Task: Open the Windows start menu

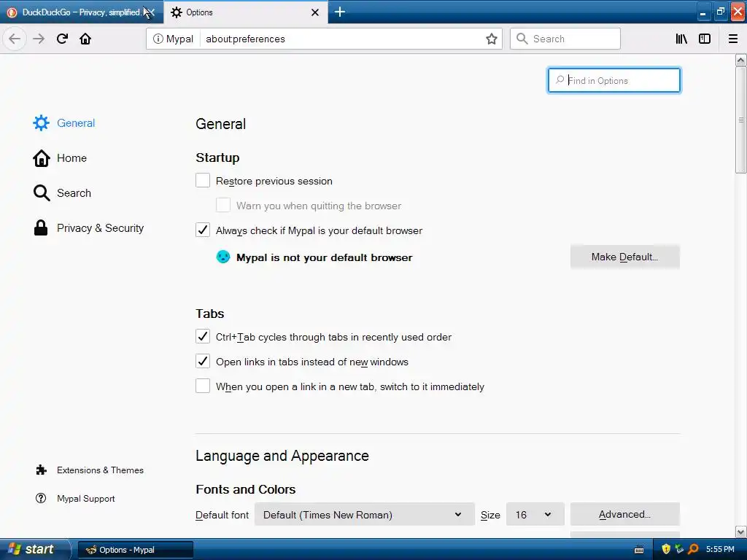Action: pyautogui.click(x=35, y=550)
